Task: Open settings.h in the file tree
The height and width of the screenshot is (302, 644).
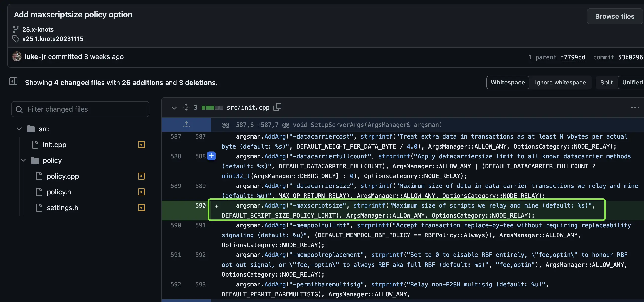Action: (x=62, y=207)
